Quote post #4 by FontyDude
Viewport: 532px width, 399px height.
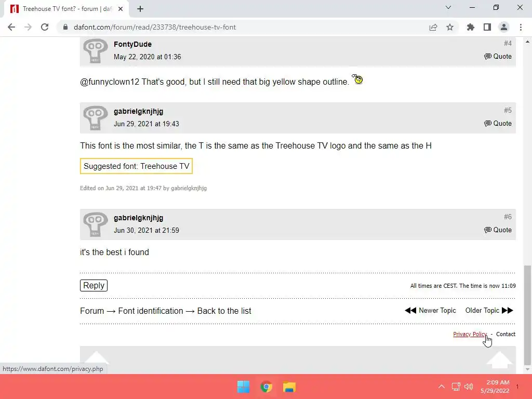click(498, 56)
